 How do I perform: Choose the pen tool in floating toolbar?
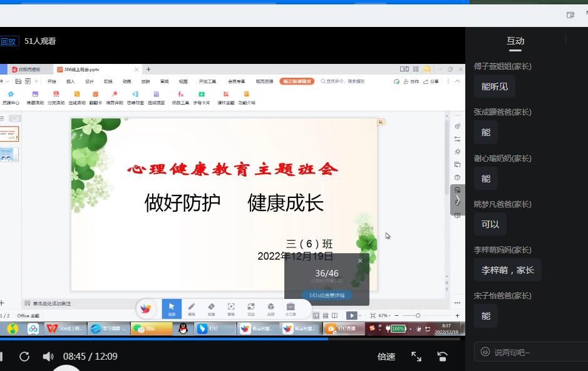click(192, 308)
